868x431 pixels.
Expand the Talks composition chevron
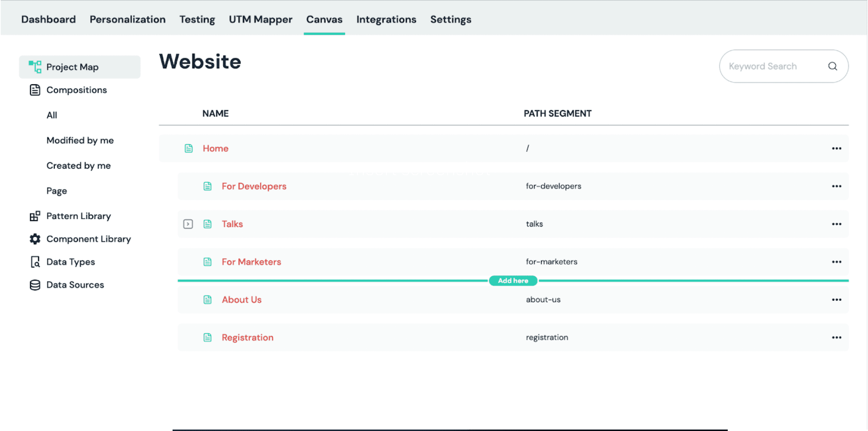[188, 224]
